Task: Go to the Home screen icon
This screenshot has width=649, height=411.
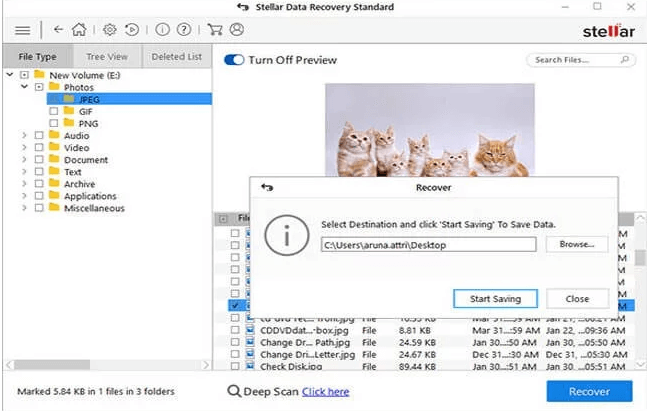Action: coord(79,29)
